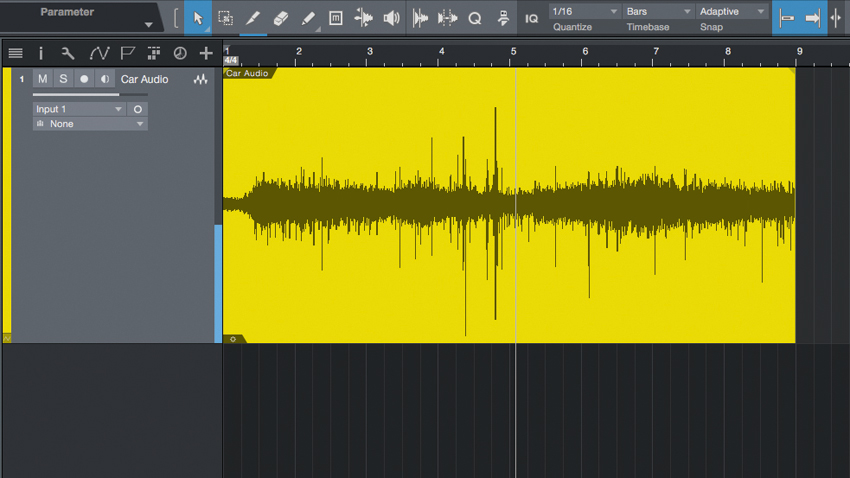Select the Eraser tool
Screen dimensions: 850x478
280,18
